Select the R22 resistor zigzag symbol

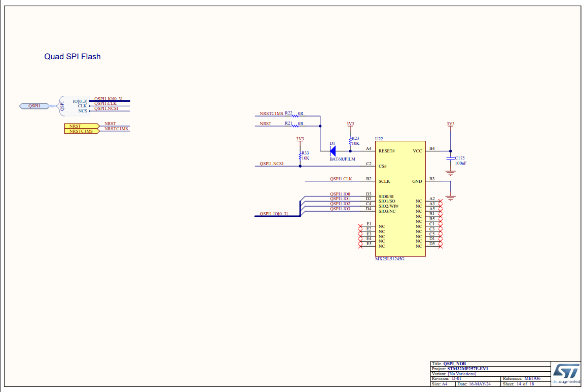click(x=295, y=116)
